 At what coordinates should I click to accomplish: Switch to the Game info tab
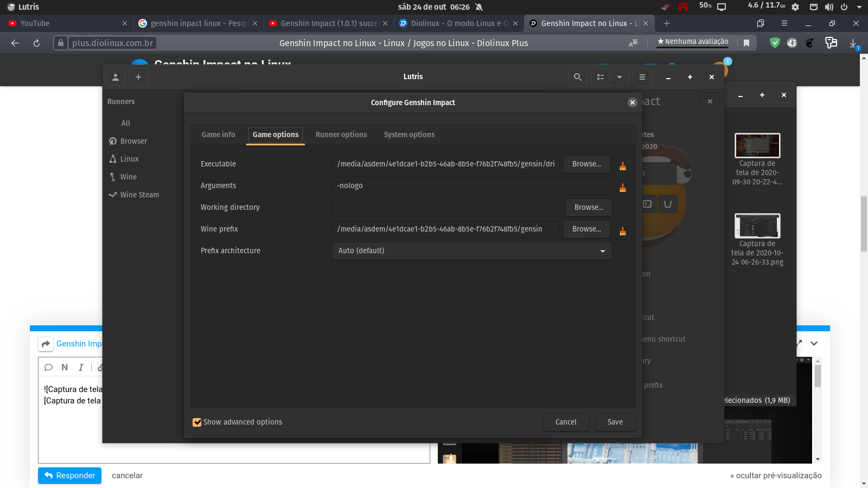[x=219, y=134]
